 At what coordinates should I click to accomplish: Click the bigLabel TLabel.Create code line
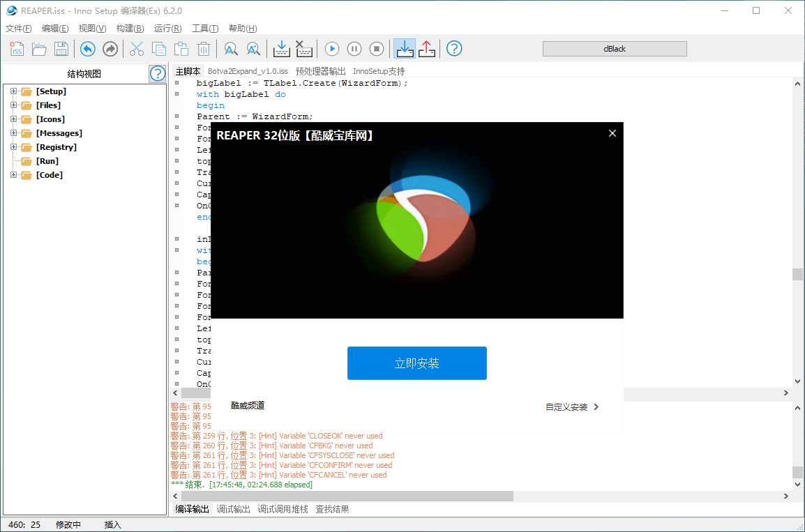pyautogui.click(x=302, y=83)
